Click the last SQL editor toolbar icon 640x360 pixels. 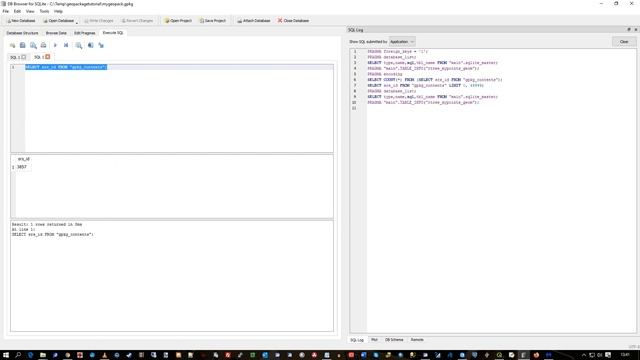(101, 45)
